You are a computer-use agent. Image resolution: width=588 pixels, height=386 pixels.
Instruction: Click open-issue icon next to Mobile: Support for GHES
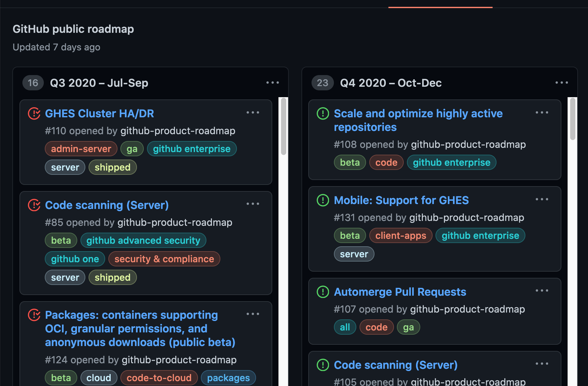[323, 200]
